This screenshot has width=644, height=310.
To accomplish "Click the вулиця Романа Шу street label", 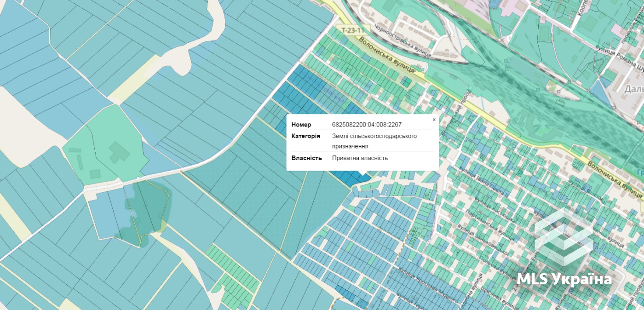I will tap(619, 58).
